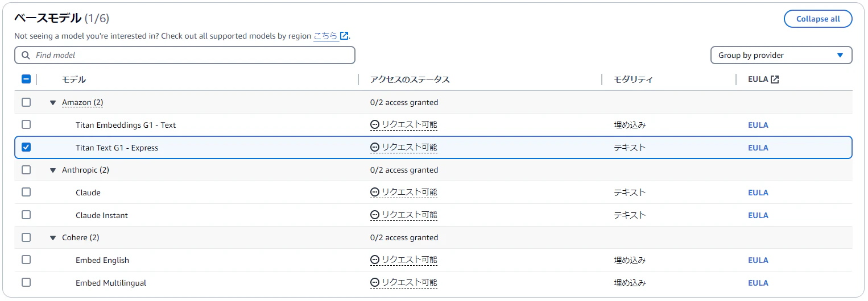The image size is (868, 301).
Task: Click the status icon in the Embed English row
Action: tap(375, 260)
